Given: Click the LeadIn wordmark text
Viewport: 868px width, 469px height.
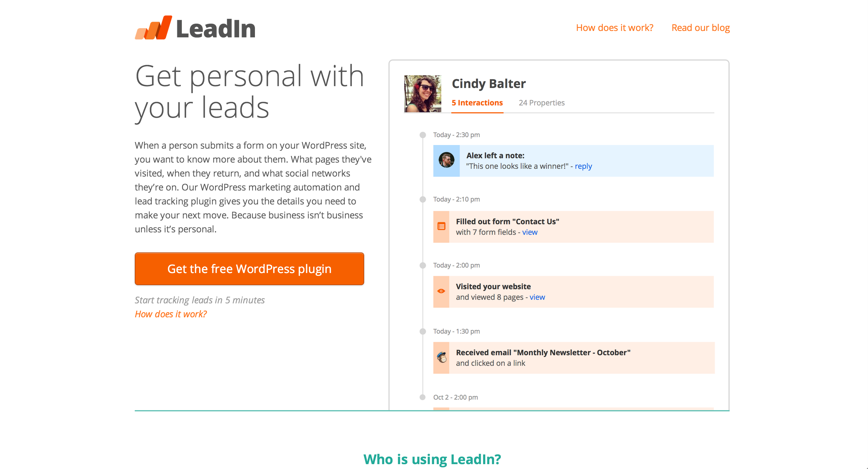Looking at the screenshot, I should [216, 29].
